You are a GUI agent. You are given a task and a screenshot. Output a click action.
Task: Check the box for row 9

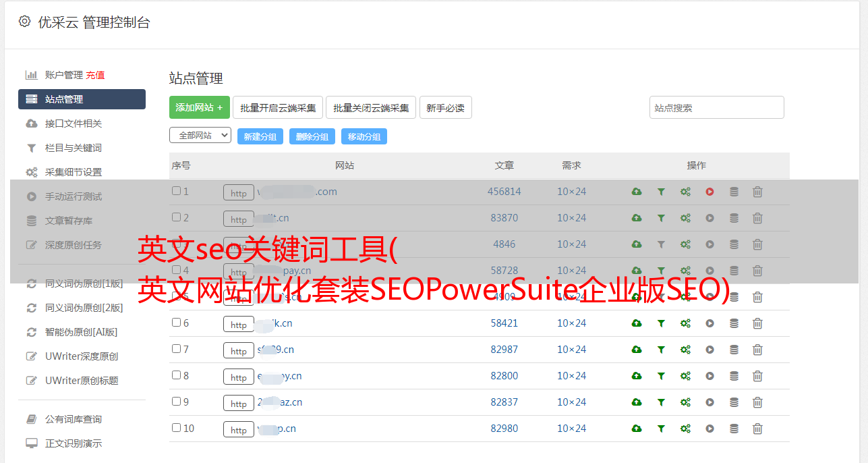coord(176,402)
